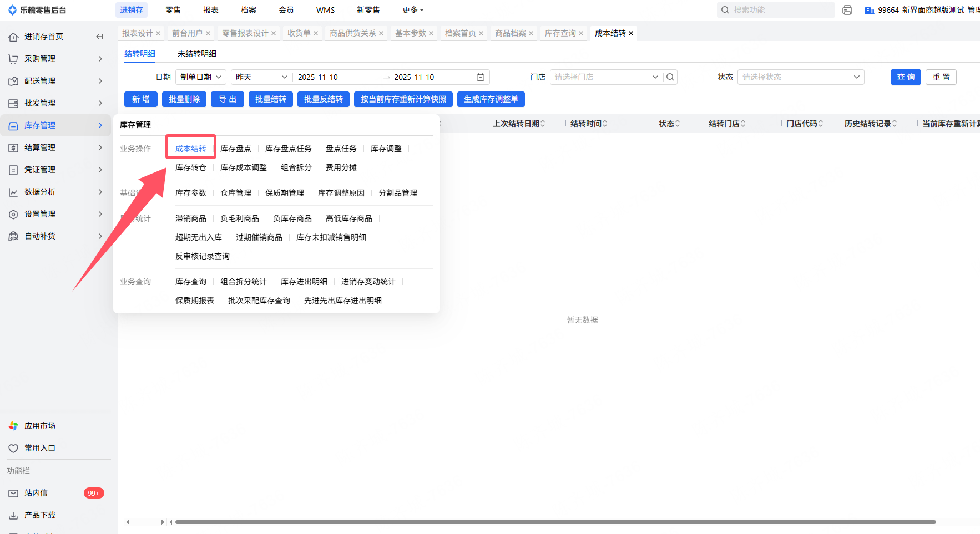Sort by 上次结转日期 column

click(543, 124)
